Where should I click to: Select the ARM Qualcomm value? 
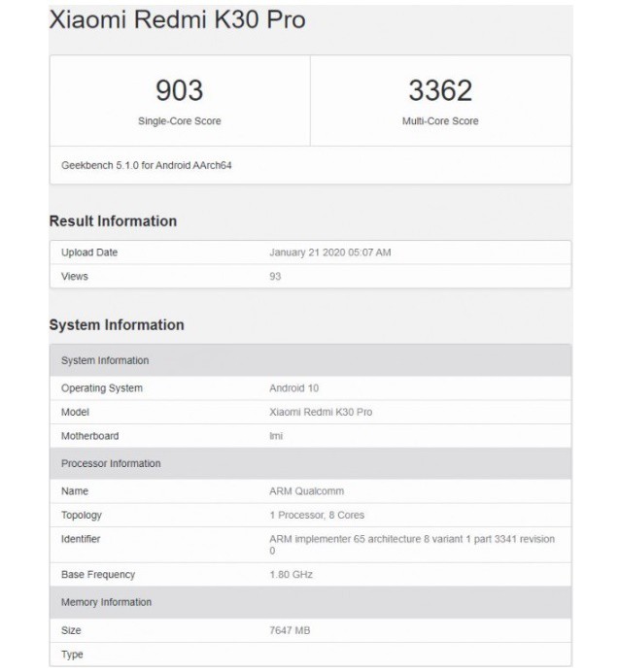coord(306,491)
